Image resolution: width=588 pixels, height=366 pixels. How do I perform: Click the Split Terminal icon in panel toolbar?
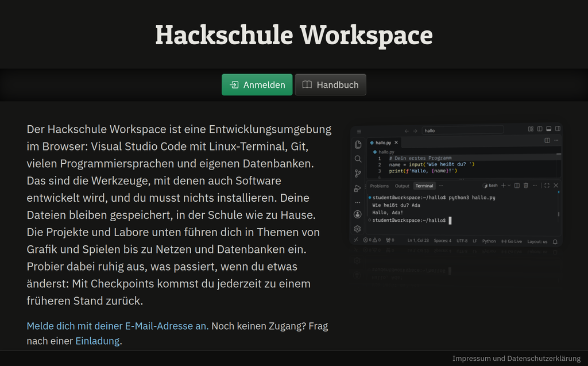517,186
